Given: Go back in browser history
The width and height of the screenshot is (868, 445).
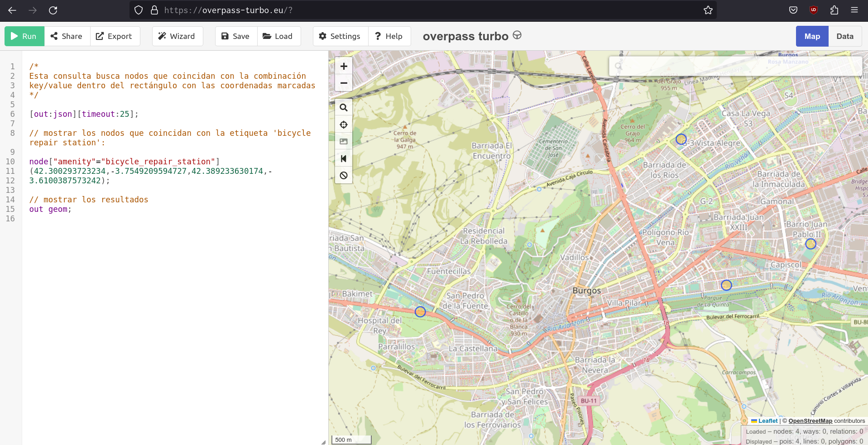Looking at the screenshot, I should [12, 10].
